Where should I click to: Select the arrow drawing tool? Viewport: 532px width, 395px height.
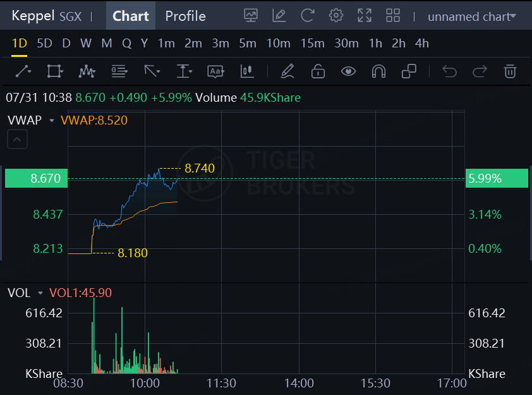[152, 71]
